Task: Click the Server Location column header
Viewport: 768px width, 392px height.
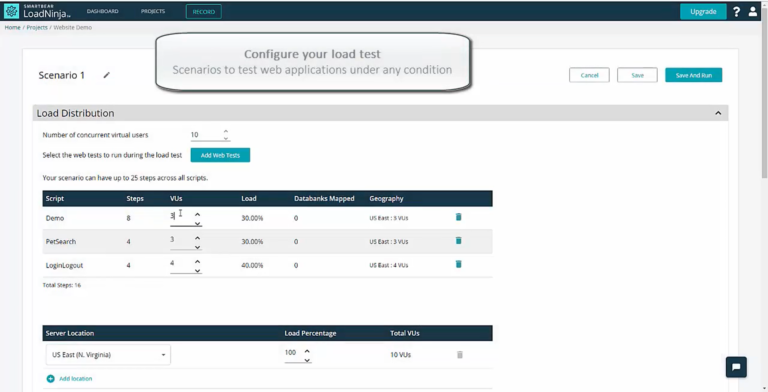Action: [x=70, y=333]
